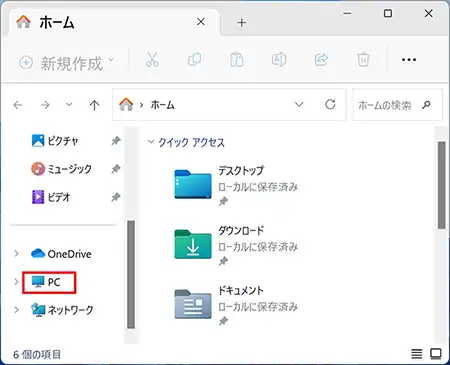Screen dimensions: 450x365
Task: Switch to large thumbnails view icon
Action: click(436, 354)
